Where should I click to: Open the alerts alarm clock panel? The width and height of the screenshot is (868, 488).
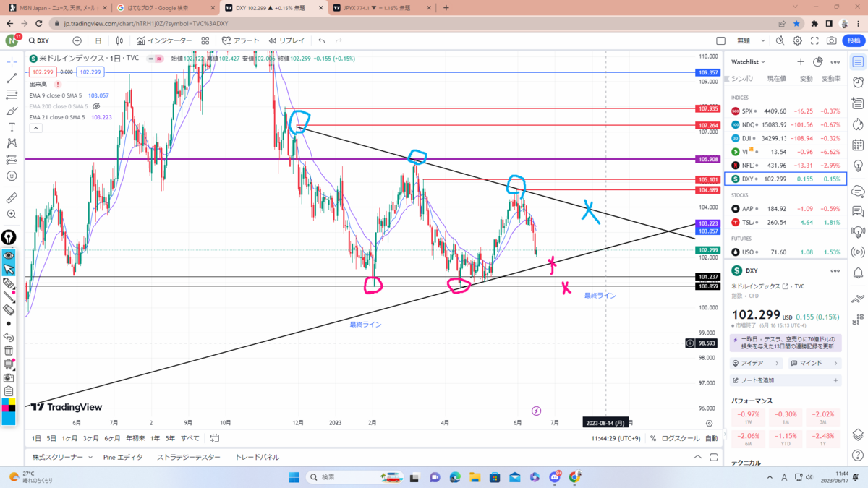(x=859, y=82)
